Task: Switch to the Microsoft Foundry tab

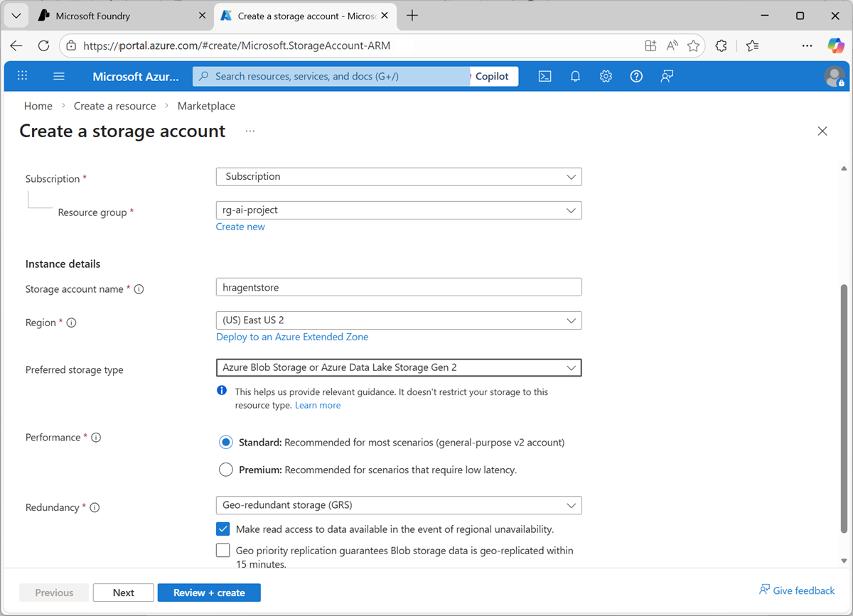Action: coord(114,15)
